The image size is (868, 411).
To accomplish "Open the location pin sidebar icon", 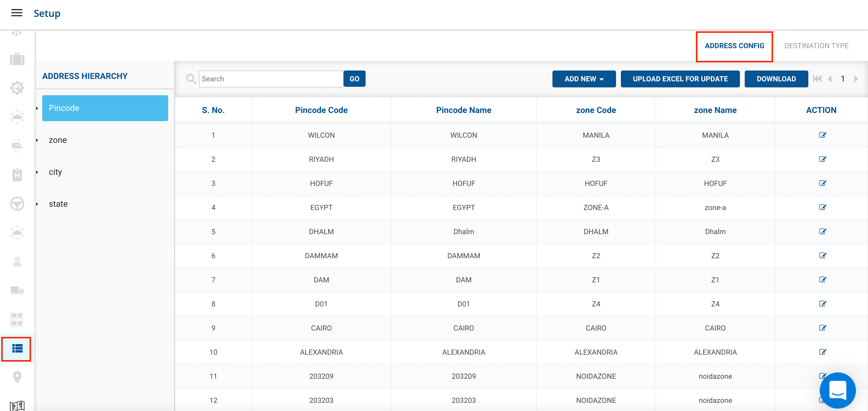I will pos(17,377).
